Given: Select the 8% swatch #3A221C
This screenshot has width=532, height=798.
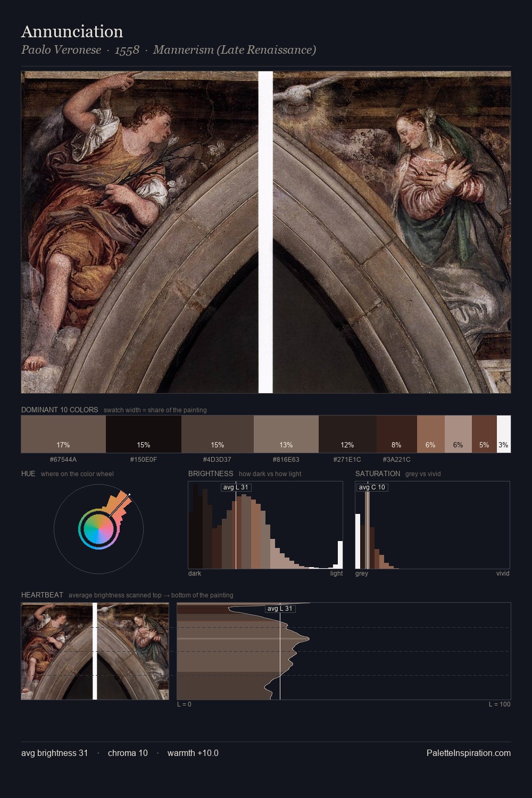Looking at the screenshot, I should (x=397, y=434).
